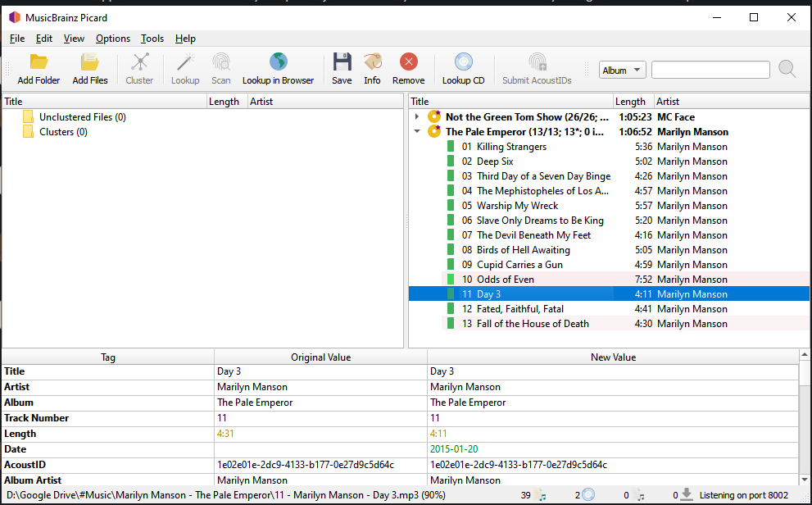This screenshot has width=812, height=505.
Task: Sort left pane by Title column header
Action: pyautogui.click(x=104, y=102)
